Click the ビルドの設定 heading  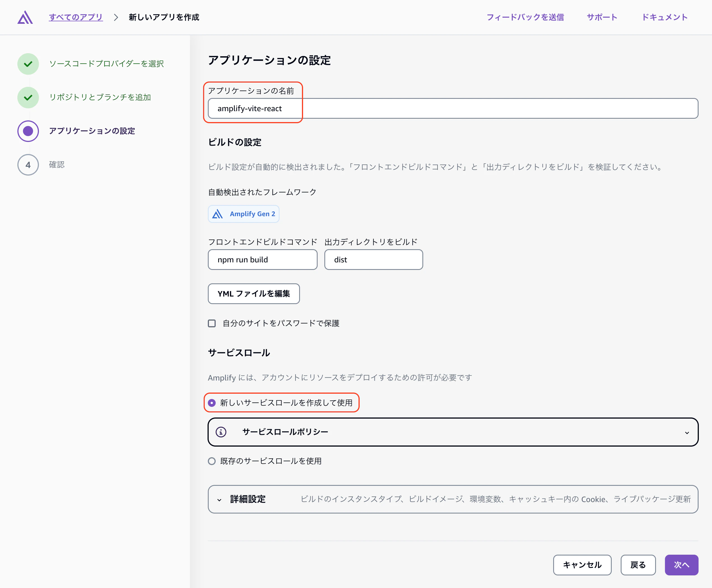coord(234,142)
